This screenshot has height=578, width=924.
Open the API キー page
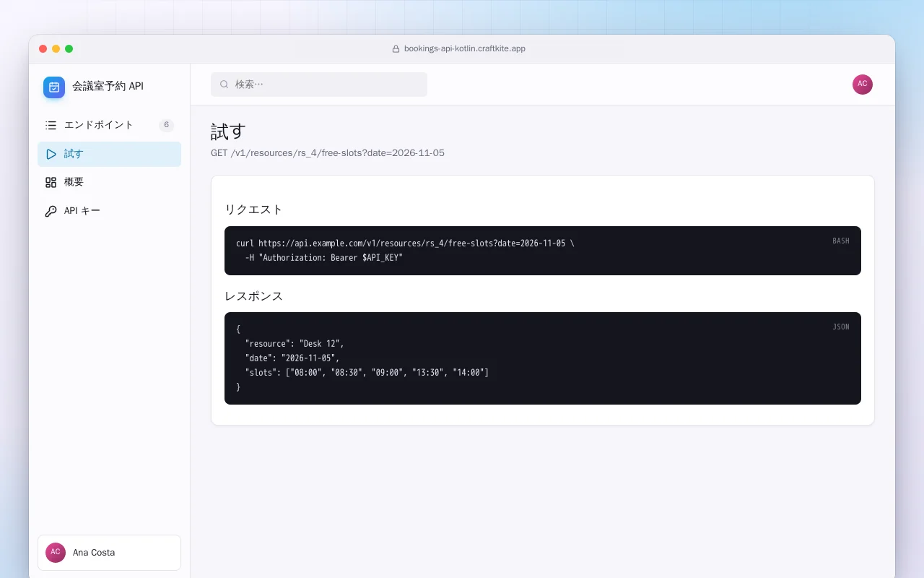click(x=110, y=212)
